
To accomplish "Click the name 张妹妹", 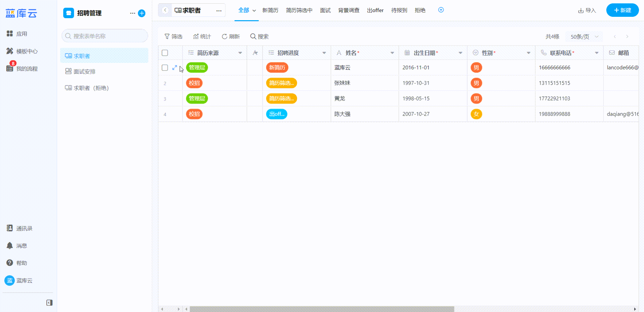I will click(x=342, y=83).
